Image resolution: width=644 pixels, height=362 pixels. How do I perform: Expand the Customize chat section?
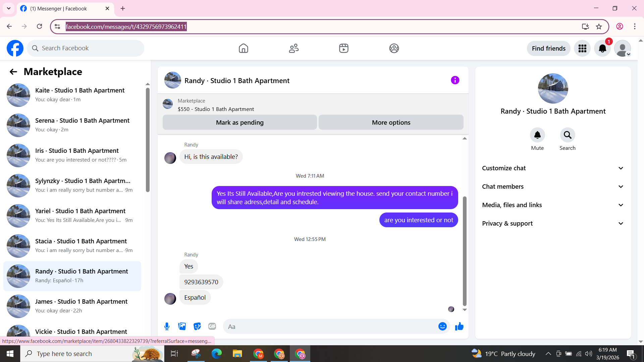coord(553,168)
